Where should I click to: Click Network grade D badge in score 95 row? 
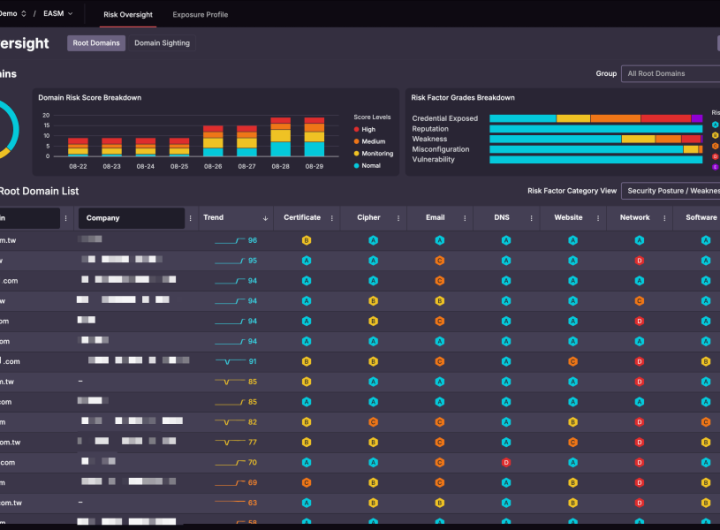[x=639, y=261]
